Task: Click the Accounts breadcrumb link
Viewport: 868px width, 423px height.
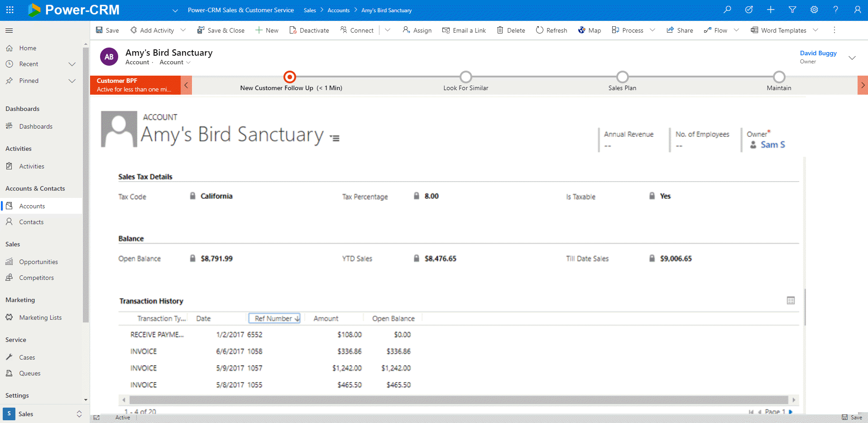Action: pyautogui.click(x=338, y=10)
